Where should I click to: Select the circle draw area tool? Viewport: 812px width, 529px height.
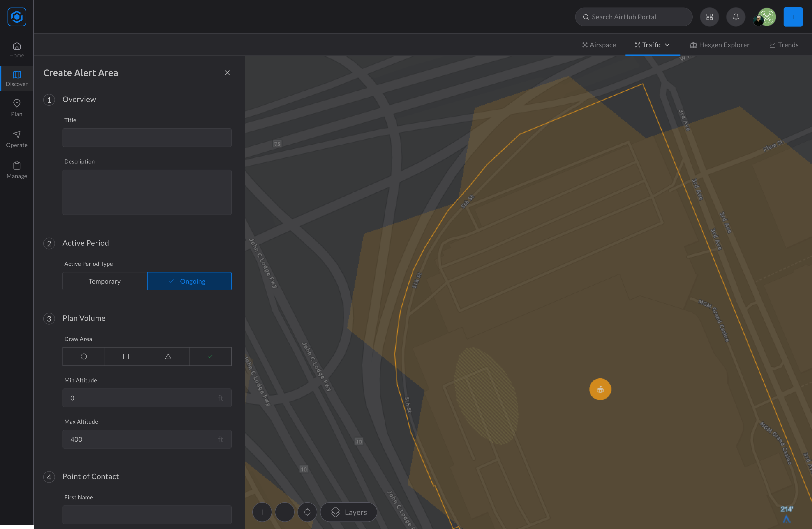click(84, 356)
